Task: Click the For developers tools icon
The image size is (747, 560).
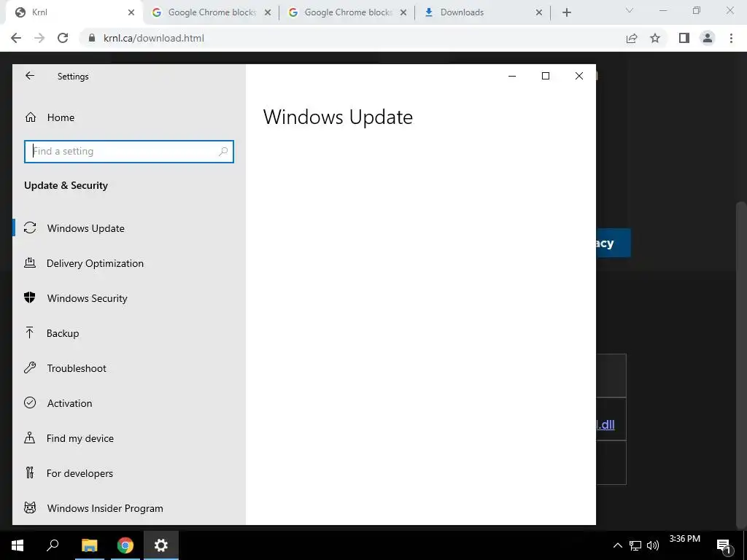Action: pyautogui.click(x=30, y=472)
